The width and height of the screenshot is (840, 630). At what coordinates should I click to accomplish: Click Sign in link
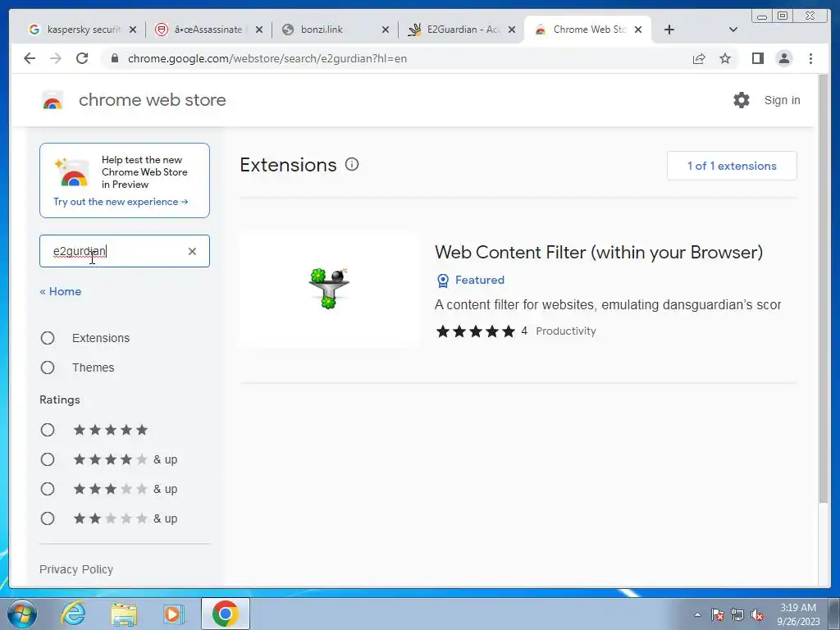pos(782,100)
